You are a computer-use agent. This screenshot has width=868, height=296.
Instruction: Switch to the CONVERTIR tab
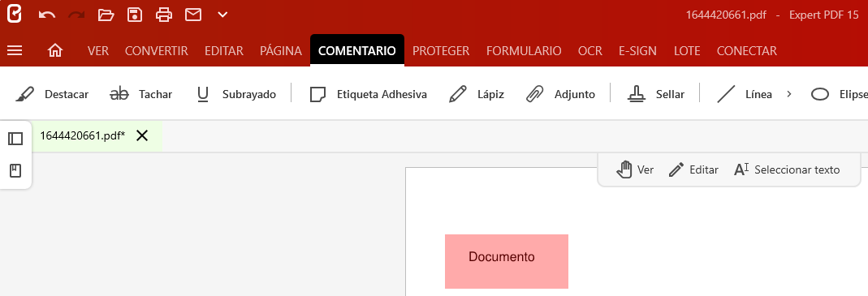pyautogui.click(x=157, y=51)
